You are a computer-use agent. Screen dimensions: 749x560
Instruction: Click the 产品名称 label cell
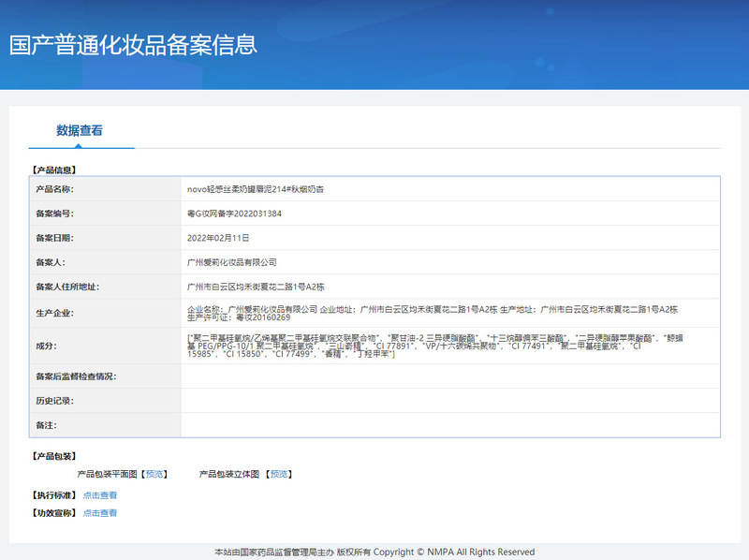(105, 189)
